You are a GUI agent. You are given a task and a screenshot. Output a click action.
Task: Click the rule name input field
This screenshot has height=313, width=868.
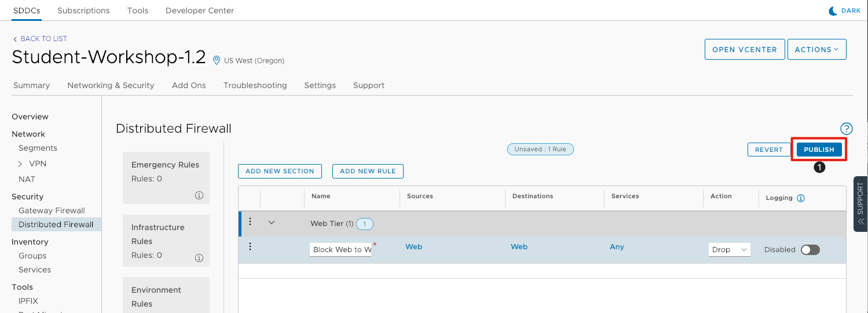click(340, 250)
